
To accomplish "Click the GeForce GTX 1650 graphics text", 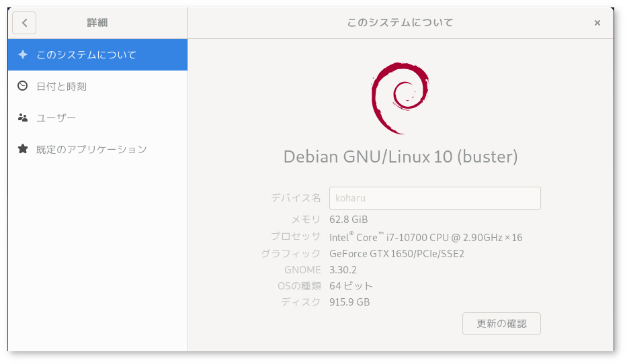I will 396,254.
